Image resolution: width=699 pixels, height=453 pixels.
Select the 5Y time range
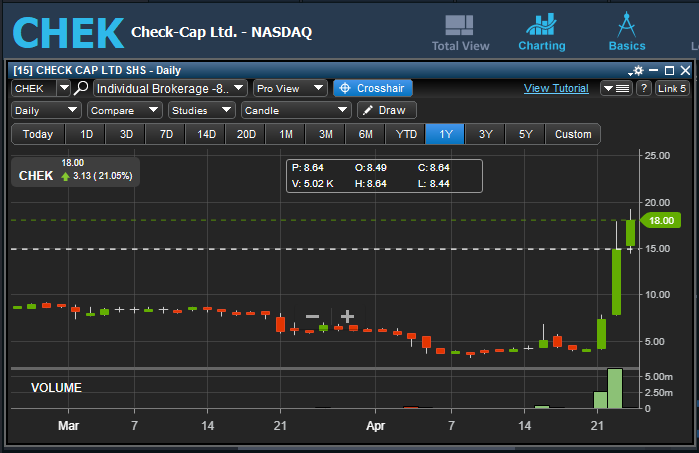click(x=526, y=134)
